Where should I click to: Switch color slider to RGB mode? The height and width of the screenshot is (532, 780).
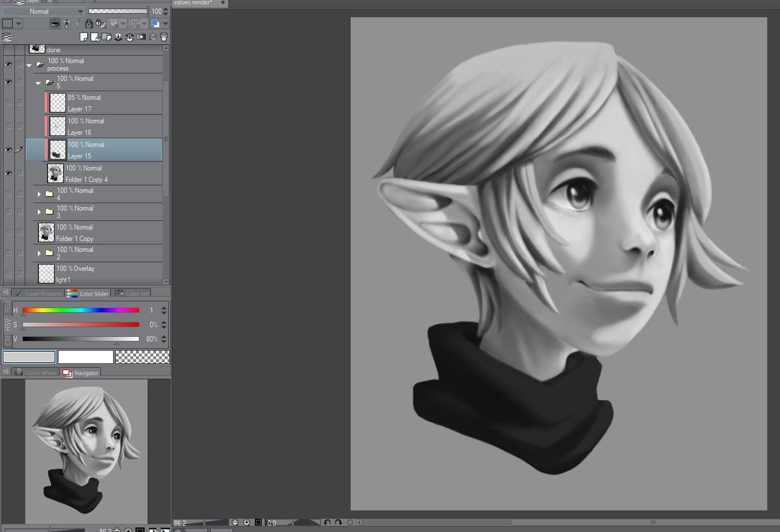click(7, 308)
